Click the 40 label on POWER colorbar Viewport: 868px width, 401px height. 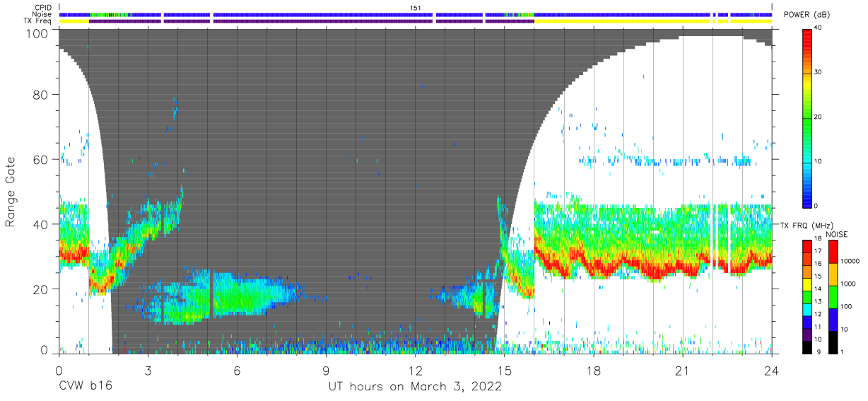(819, 28)
